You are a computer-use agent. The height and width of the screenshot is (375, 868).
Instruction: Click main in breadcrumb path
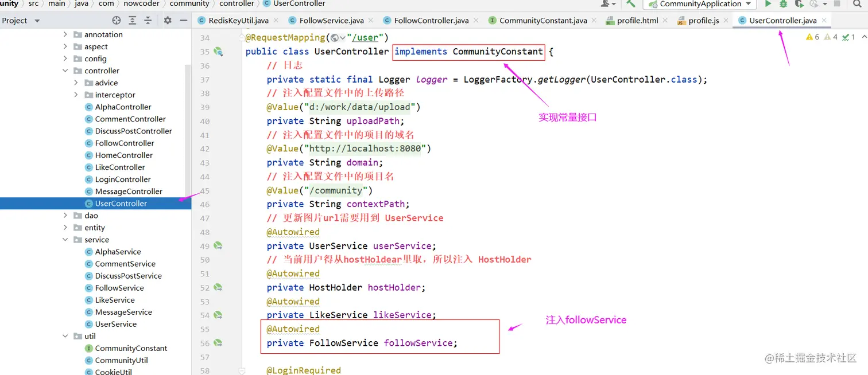tap(57, 3)
